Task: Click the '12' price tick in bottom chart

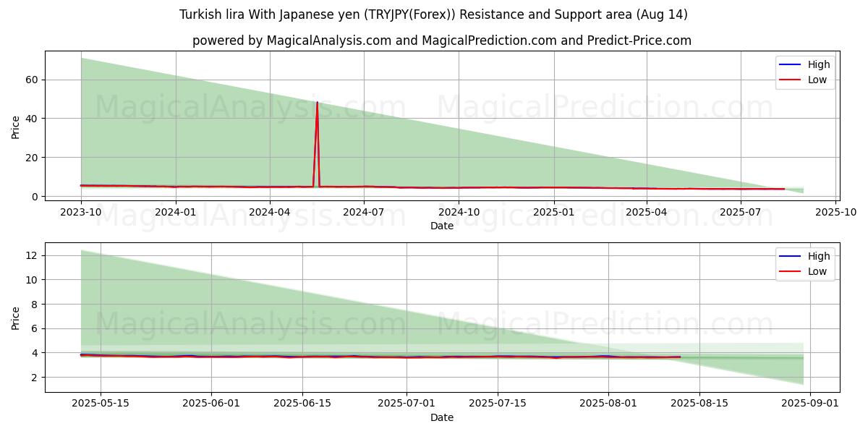Action: (33, 255)
